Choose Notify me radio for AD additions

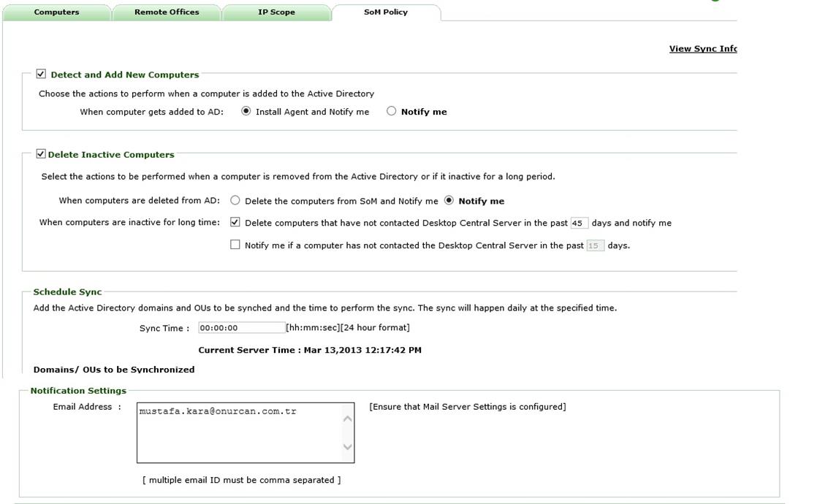click(x=392, y=111)
